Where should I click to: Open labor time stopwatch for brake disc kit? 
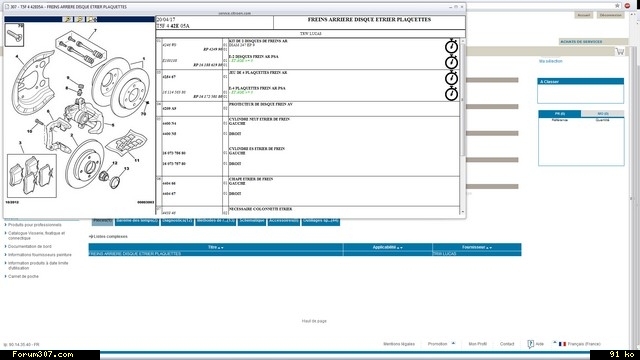(451, 46)
